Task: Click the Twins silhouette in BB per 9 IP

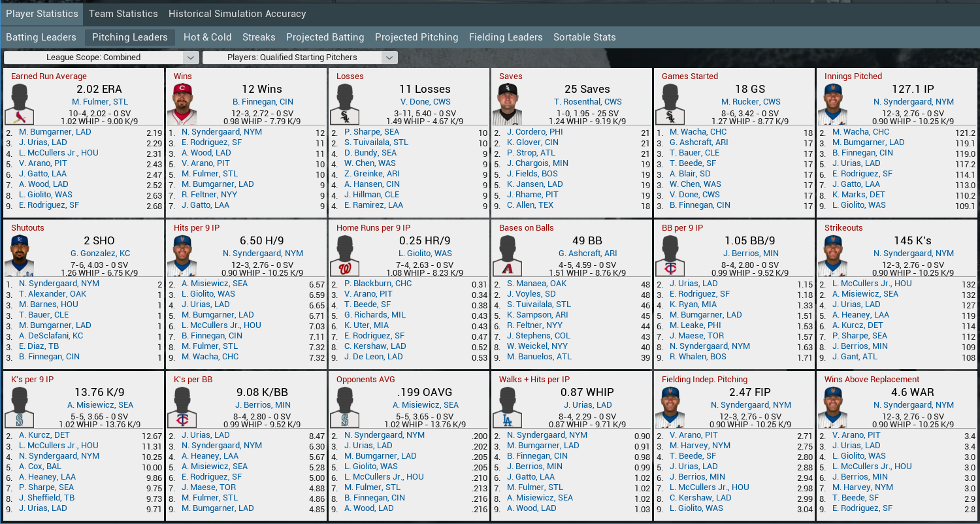Action: click(670, 255)
